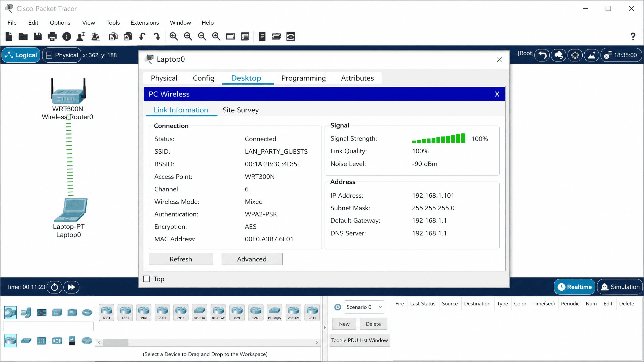Click the New Cluster cloud icon

point(559,55)
